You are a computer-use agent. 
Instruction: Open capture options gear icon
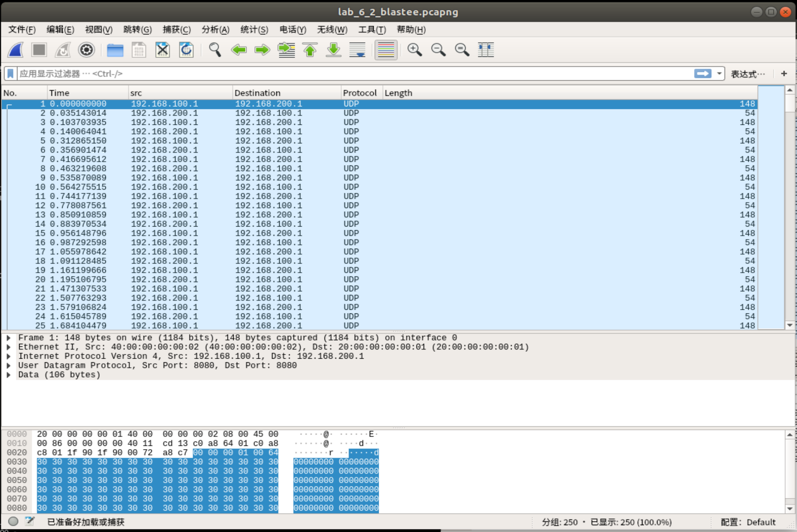pos(87,50)
